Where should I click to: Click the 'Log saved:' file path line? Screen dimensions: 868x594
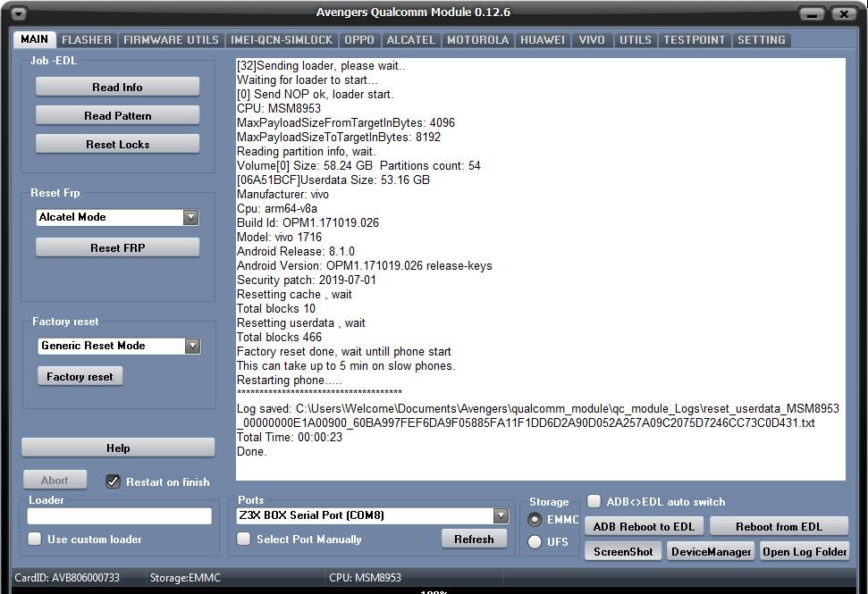pyautogui.click(x=538, y=416)
